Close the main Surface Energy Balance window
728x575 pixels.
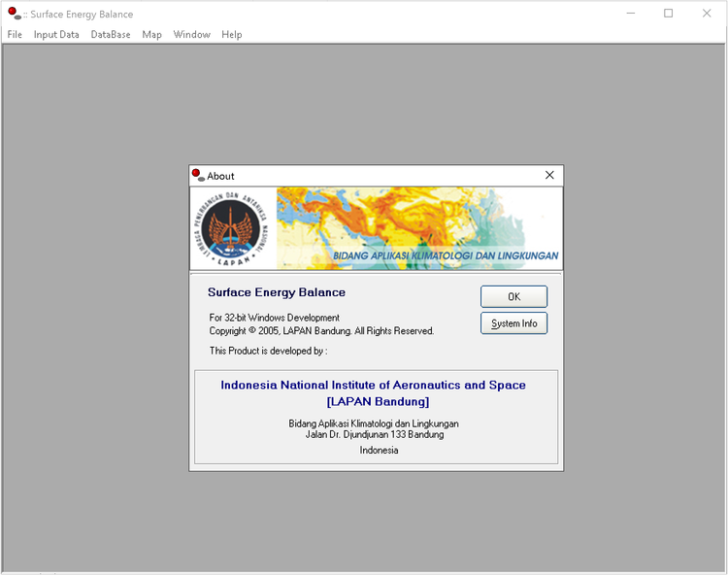point(706,14)
